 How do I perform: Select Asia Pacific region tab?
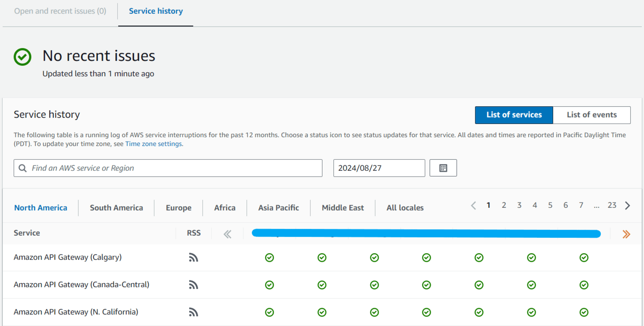click(279, 208)
